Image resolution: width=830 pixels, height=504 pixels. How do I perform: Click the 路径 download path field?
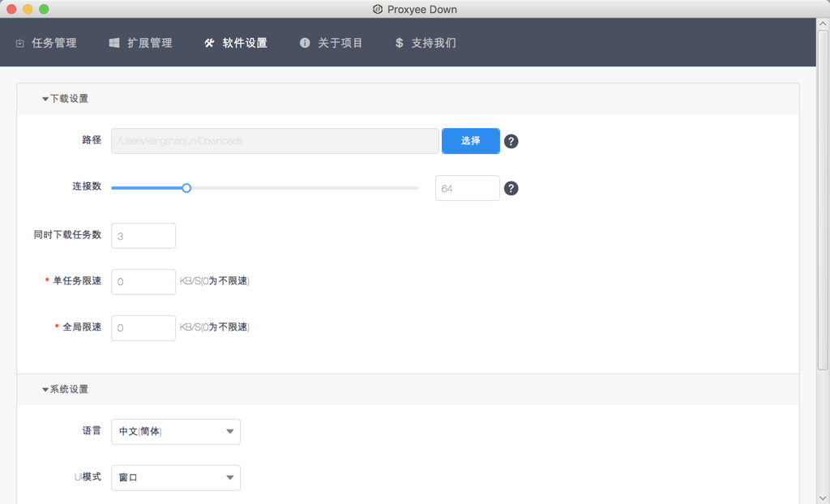click(x=275, y=140)
